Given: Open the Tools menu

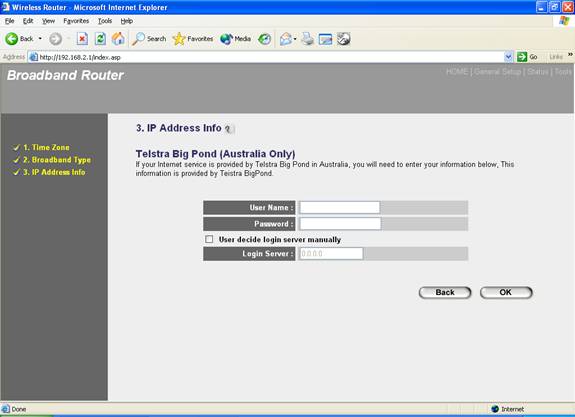Looking at the screenshot, I should 105,21.
